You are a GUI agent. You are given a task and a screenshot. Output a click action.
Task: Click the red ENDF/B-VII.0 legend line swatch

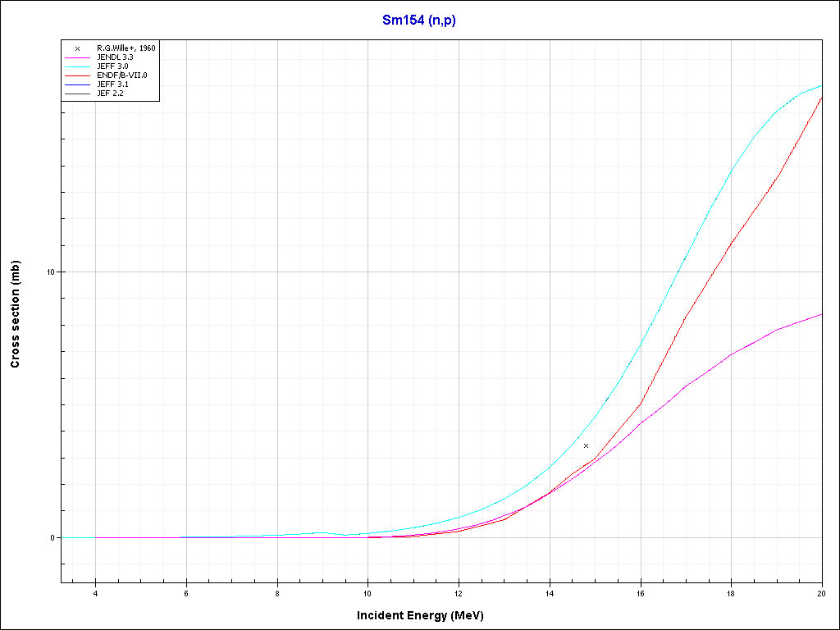tap(77, 75)
